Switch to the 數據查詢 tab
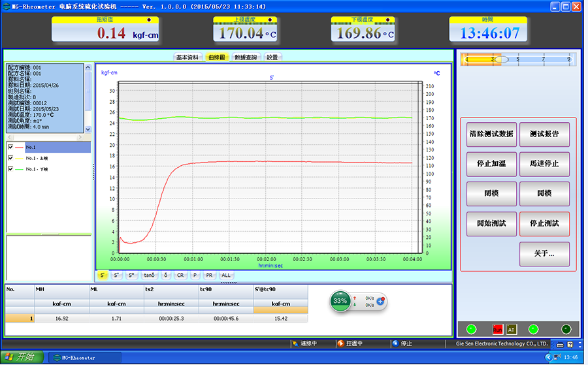Image resolution: width=588 pixels, height=365 pixels. (245, 57)
